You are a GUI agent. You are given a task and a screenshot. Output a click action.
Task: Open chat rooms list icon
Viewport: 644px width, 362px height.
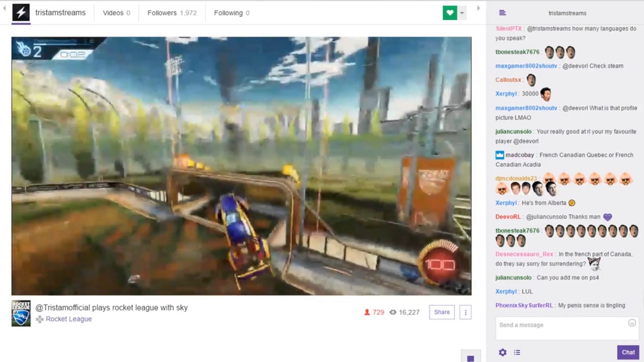tap(502, 13)
